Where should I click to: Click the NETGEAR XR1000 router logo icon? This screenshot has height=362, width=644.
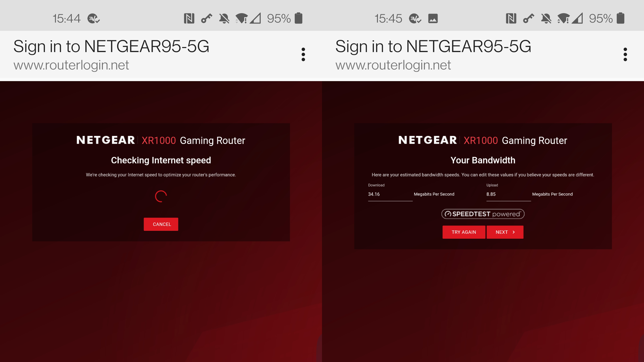point(106,140)
